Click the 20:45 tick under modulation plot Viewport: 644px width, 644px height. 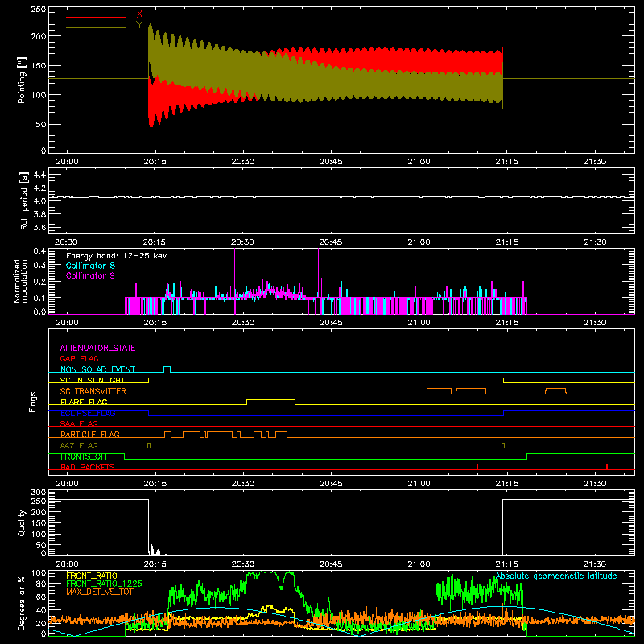[x=331, y=323]
